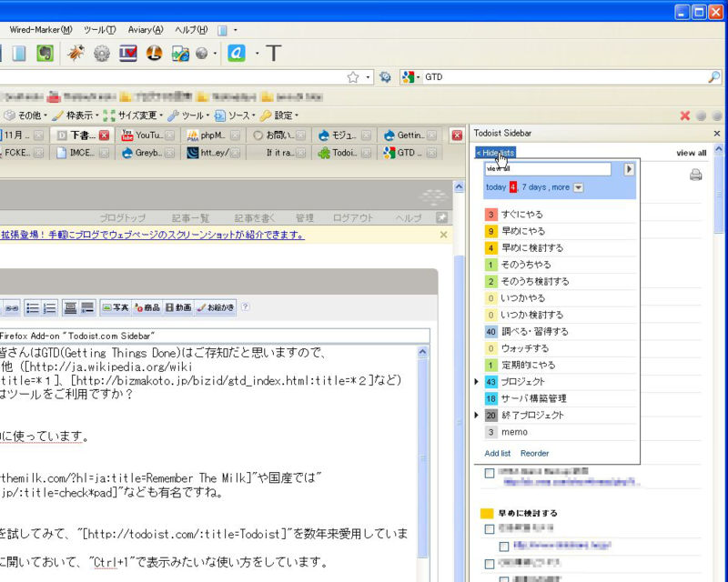Open the ヘルプ(H) menu in menu bar
The height and width of the screenshot is (582, 728).
point(191,30)
